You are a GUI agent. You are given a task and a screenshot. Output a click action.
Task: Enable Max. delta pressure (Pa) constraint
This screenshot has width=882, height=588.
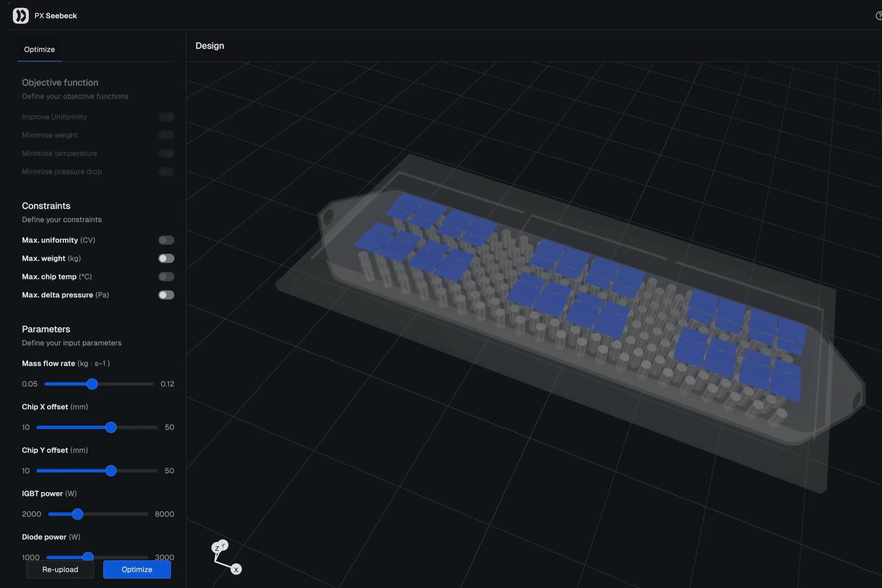166,295
